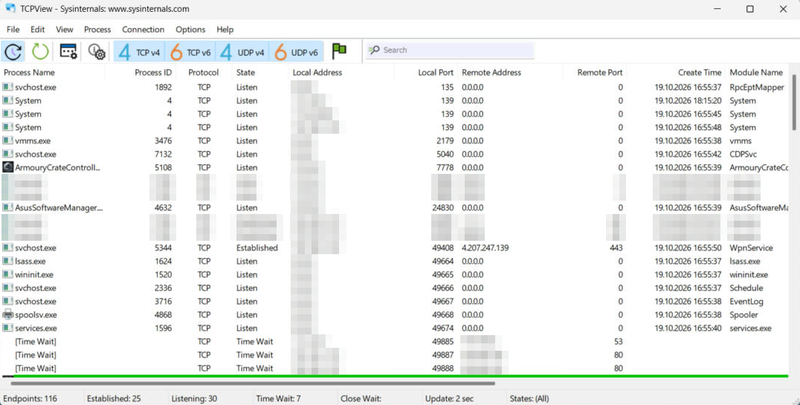Click the spoolsv.exe printer icon
800x405 pixels.
point(8,315)
